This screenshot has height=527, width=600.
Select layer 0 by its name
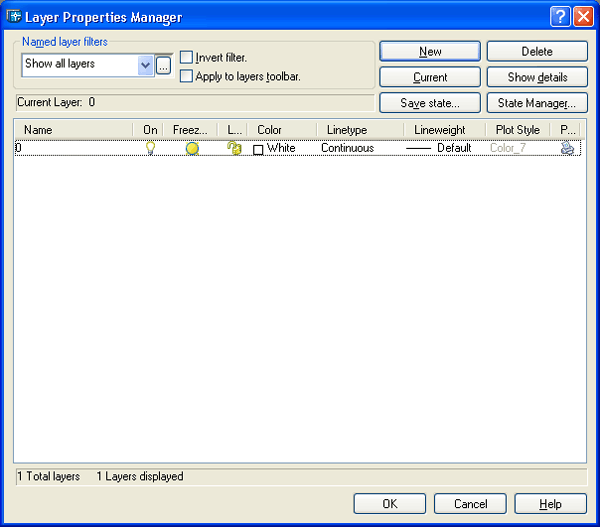pyautogui.click(x=19, y=148)
